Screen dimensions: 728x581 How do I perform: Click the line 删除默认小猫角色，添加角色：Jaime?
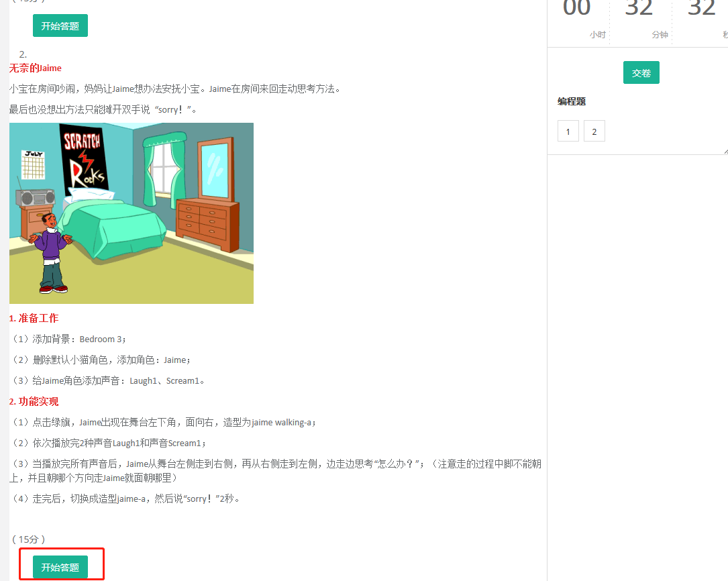[x=100, y=360]
